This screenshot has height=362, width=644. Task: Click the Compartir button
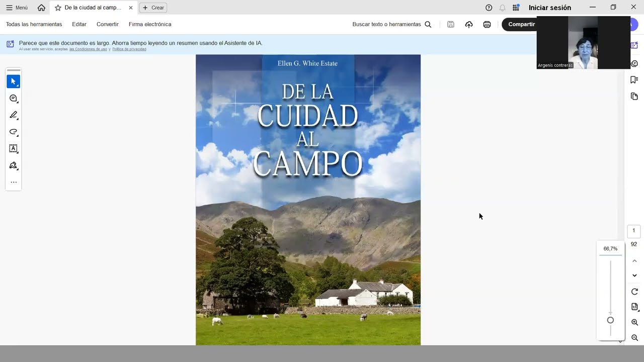(x=521, y=24)
